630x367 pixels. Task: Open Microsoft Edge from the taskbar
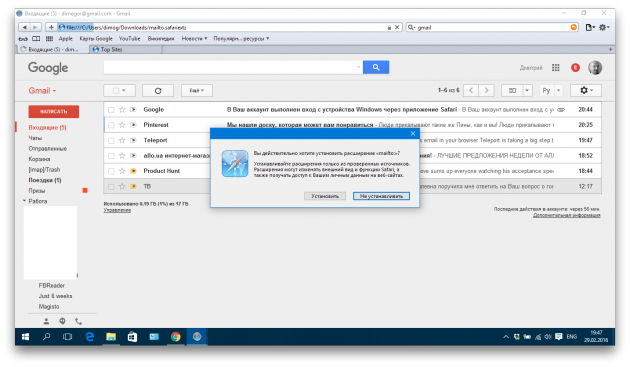89,337
